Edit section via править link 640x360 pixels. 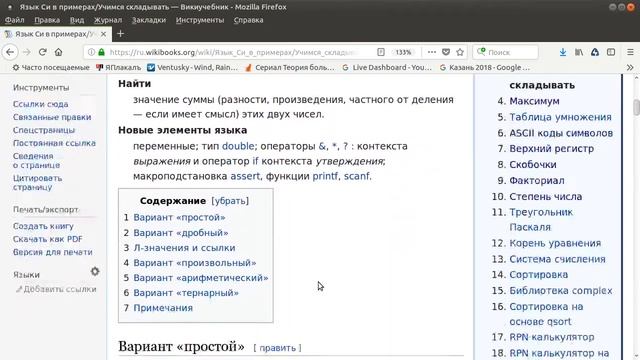278,348
